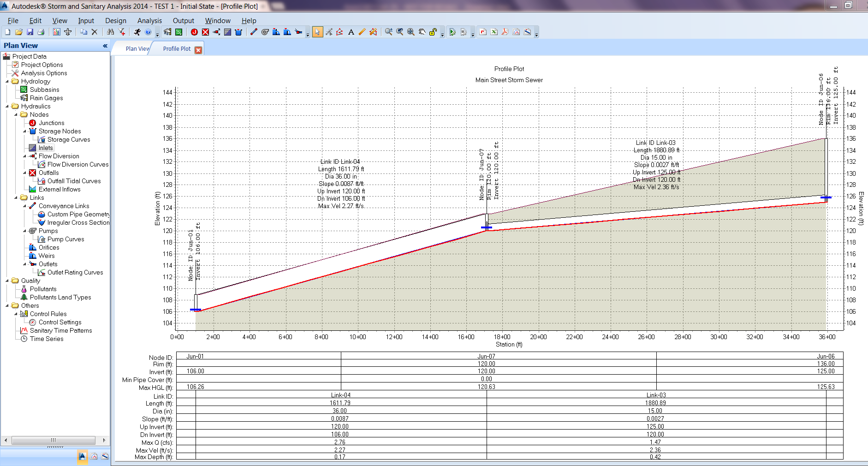This screenshot has width=868, height=466.
Task: Toggle the selection arrow tool
Action: [x=317, y=32]
